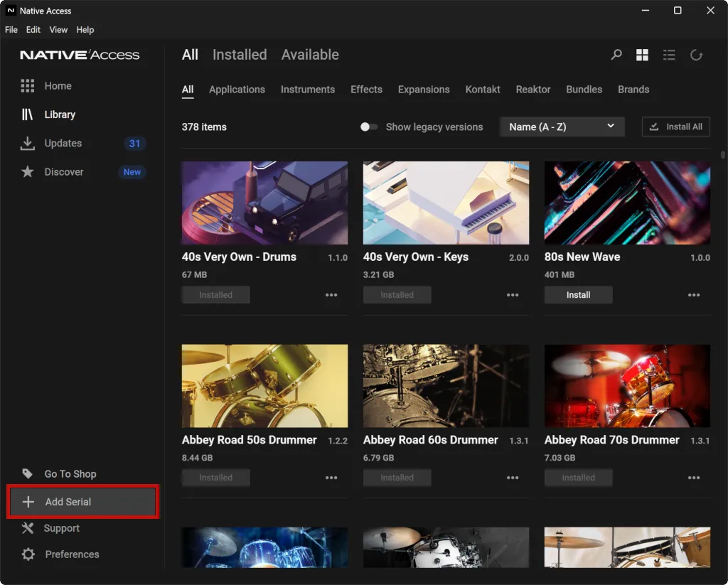728x585 pixels.
Task: Click the Install All button
Action: pos(676,127)
